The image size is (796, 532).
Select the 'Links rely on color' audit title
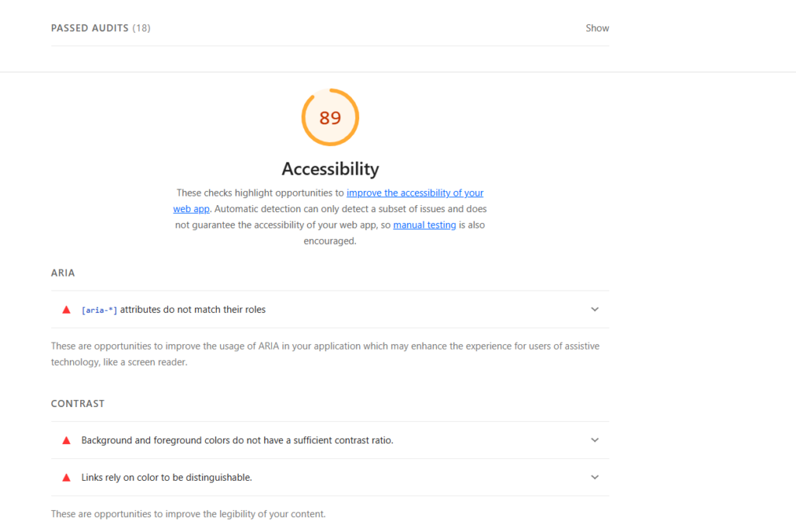(166, 478)
